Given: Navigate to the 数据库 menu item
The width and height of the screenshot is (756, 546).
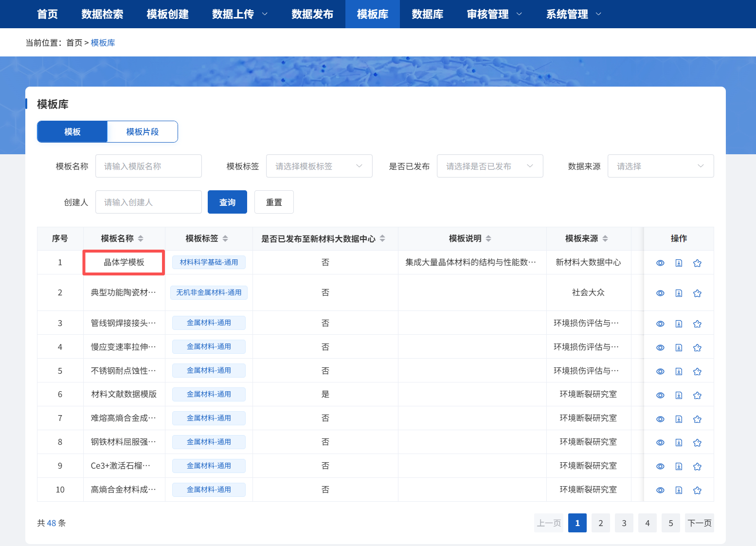Looking at the screenshot, I should pos(426,14).
